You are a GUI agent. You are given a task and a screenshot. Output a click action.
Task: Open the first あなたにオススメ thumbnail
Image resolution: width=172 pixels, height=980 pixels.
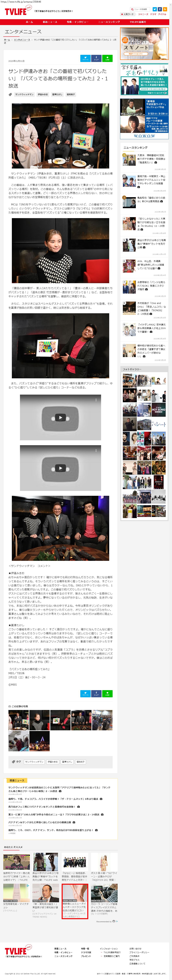tap(16, 862)
